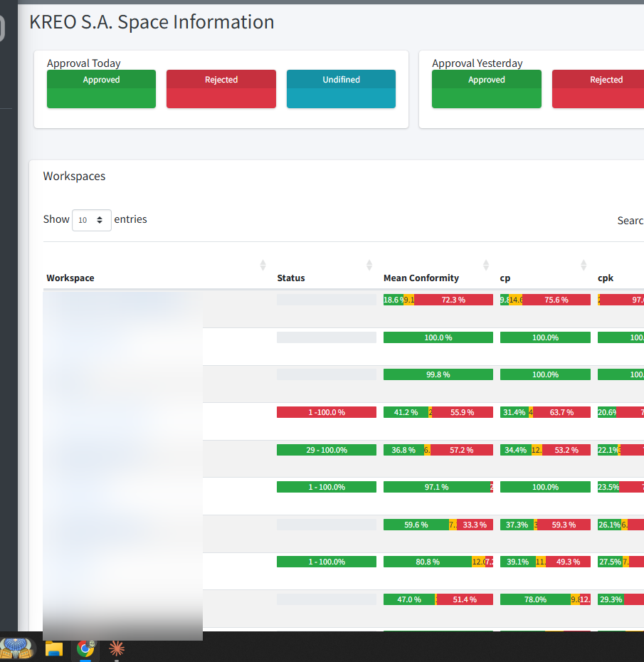644x662 pixels.
Task: Click the 99.8 % mean conformity bar
Action: tap(438, 375)
